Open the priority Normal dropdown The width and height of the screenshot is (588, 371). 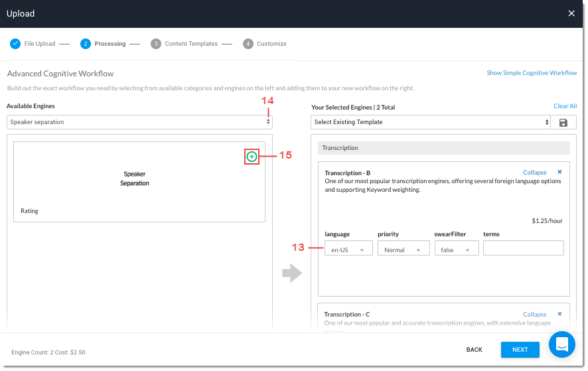click(403, 250)
